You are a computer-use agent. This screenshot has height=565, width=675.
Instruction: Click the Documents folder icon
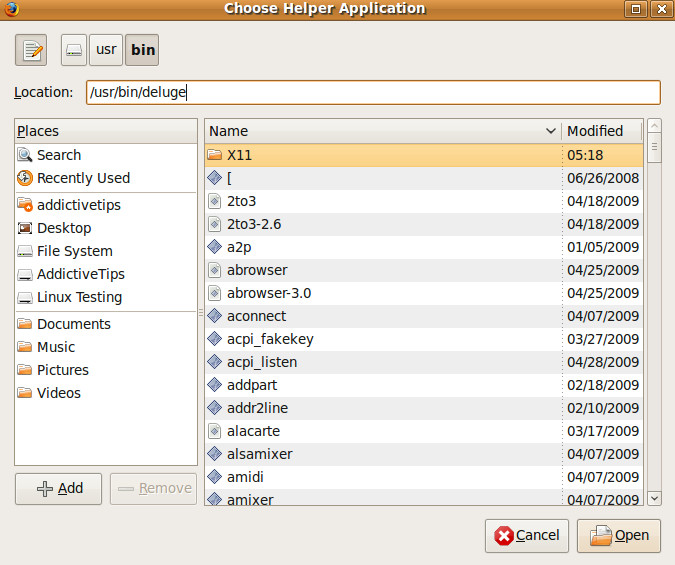pos(25,323)
